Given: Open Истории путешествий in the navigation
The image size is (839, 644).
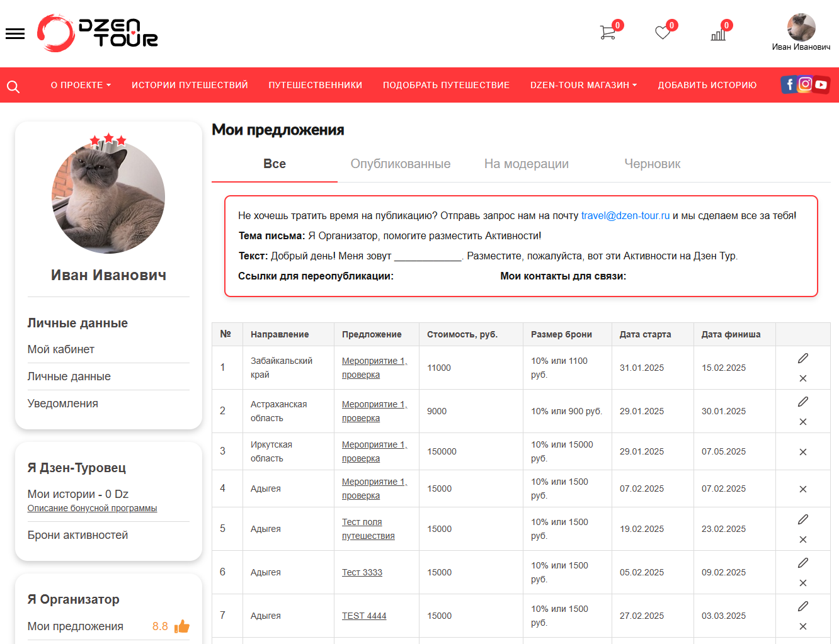Looking at the screenshot, I should [x=190, y=85].
